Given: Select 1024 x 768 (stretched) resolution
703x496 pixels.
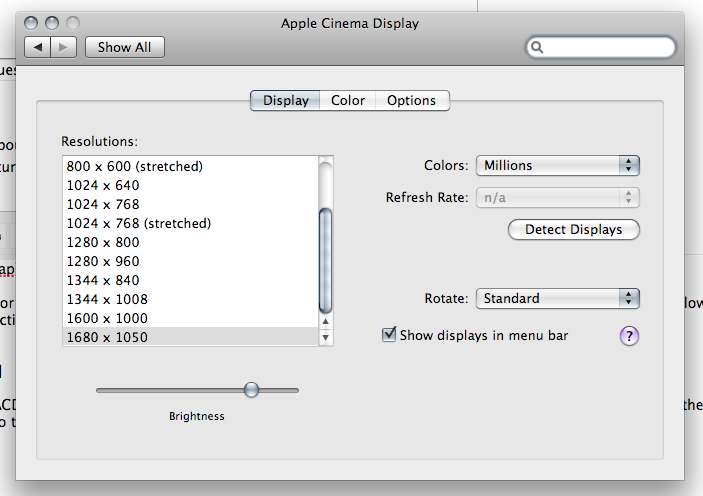Looking at the screenshot, I should pos(191,223).
